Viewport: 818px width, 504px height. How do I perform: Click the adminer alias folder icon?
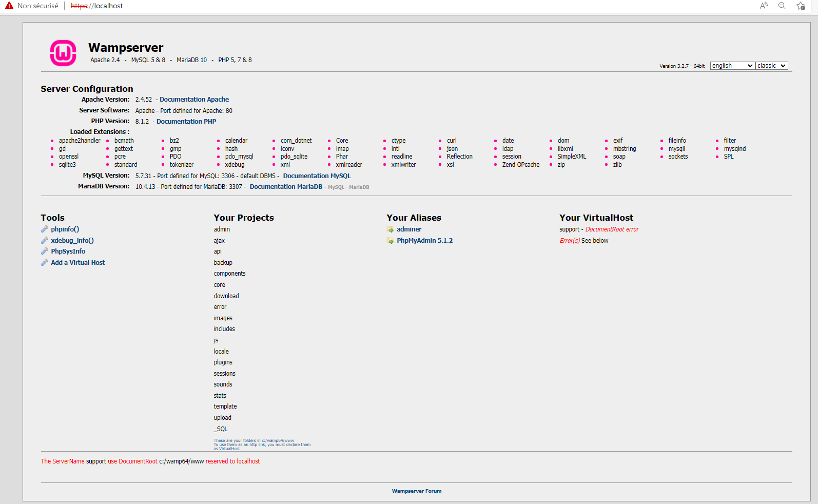point(390,229)
